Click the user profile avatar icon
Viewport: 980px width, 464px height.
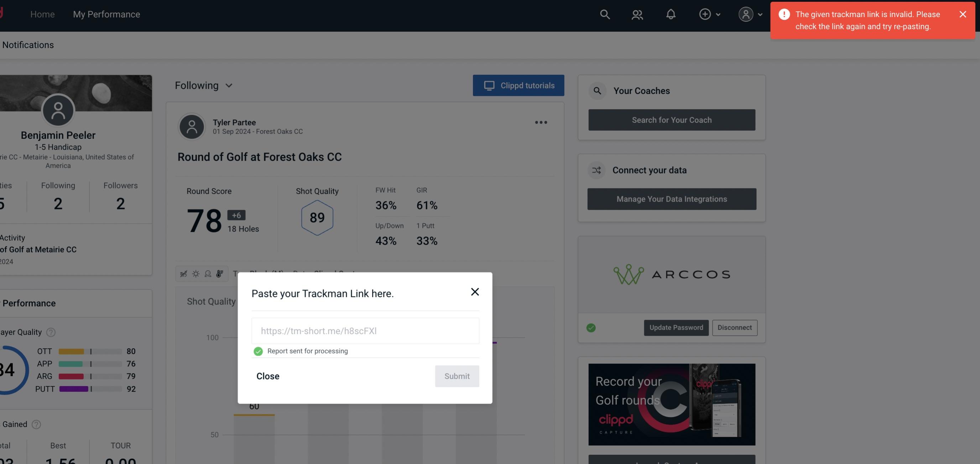746,14
